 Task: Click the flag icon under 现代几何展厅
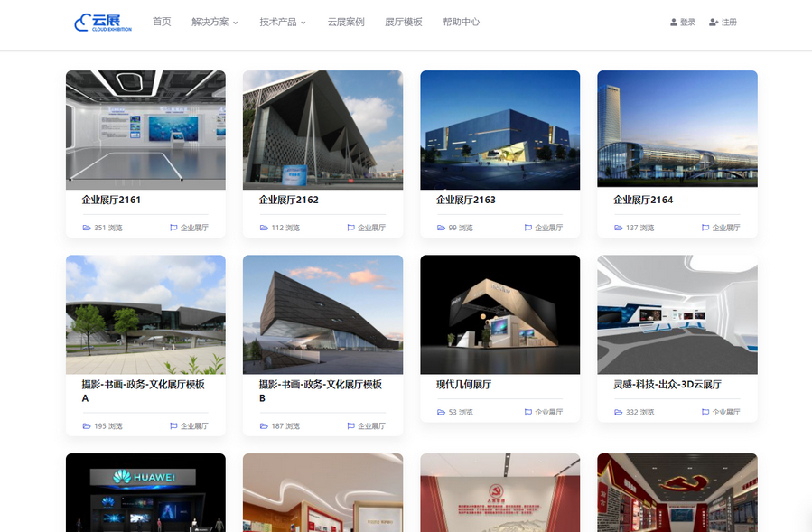[527, 412]
